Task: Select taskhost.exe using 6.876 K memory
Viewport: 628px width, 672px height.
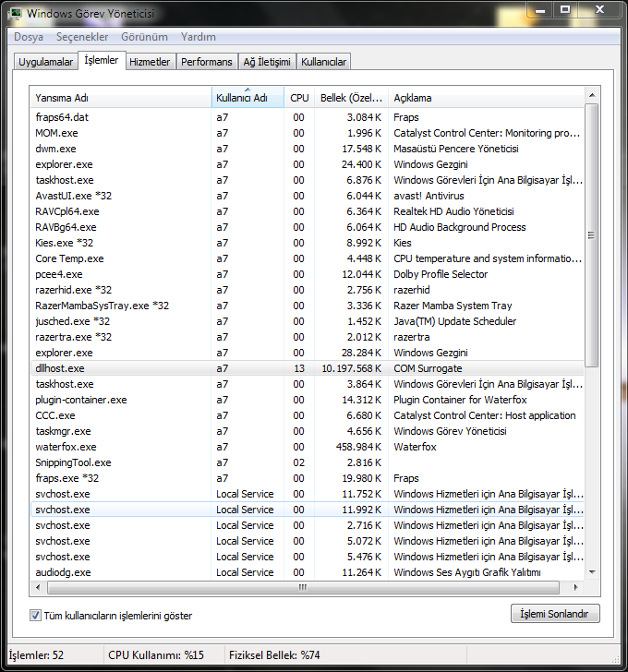Action: pos(307,180)
